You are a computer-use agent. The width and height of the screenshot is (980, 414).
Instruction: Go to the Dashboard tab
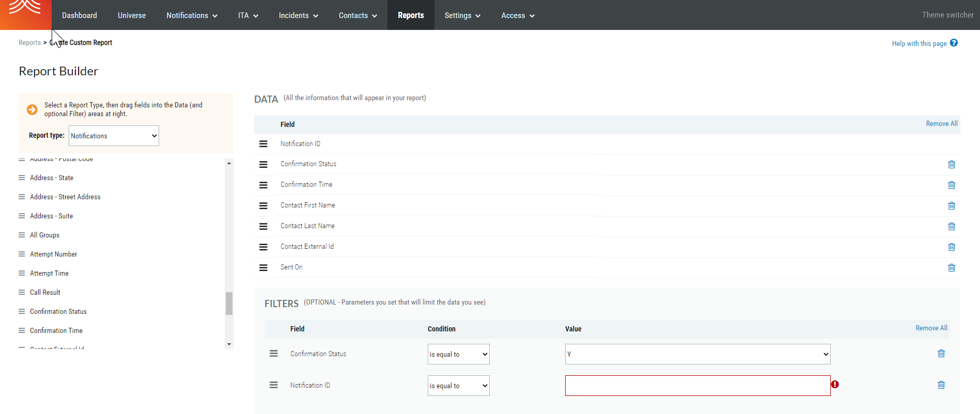click(x=80, y=15)
